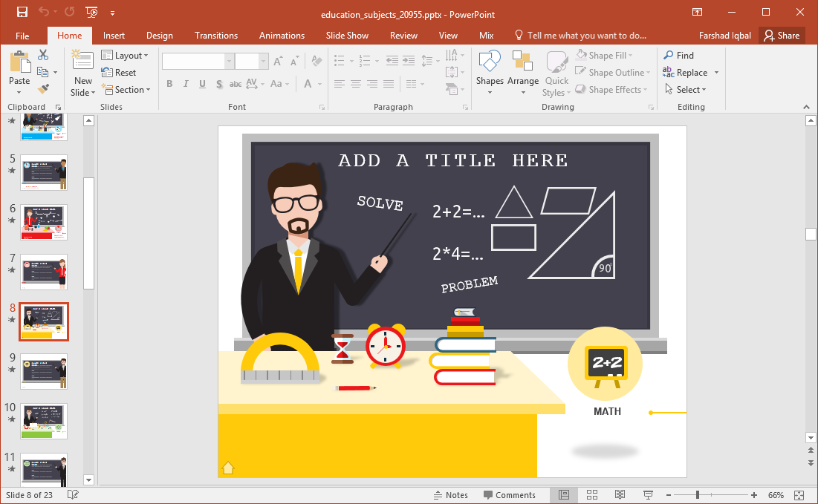This screenshot has height=504, width=818.
Task: Toggle Bold text formatting
Action: (x=169, y=84)
